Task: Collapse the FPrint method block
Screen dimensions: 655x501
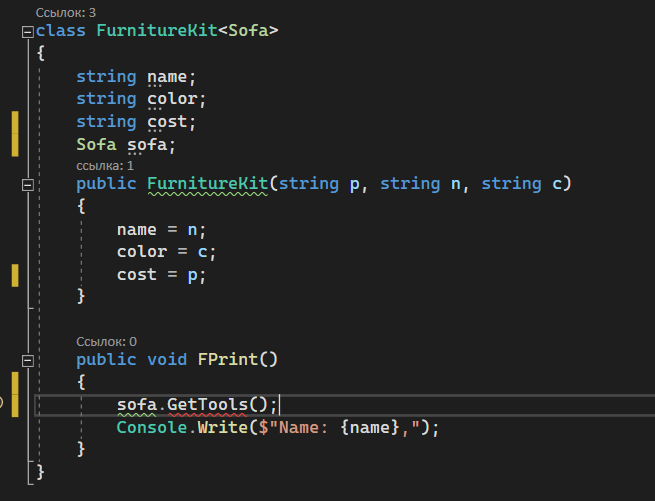Action: pos(28,361)
